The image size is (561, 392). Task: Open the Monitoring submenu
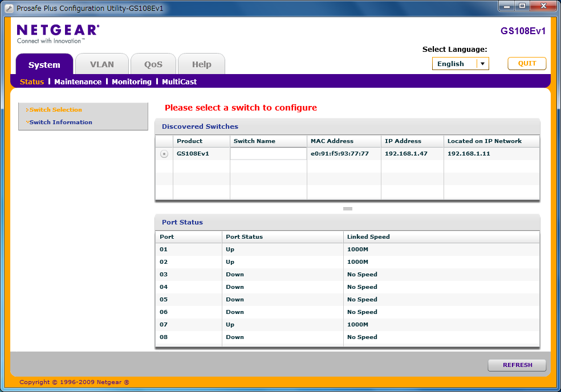(132, 81)
